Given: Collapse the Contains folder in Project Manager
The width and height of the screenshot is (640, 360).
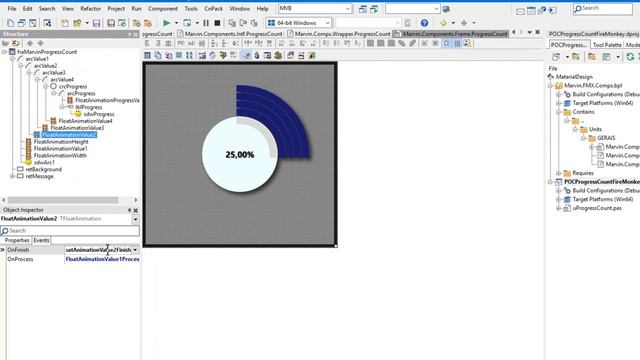Looking at the screenshot, I should pos(558,112).
